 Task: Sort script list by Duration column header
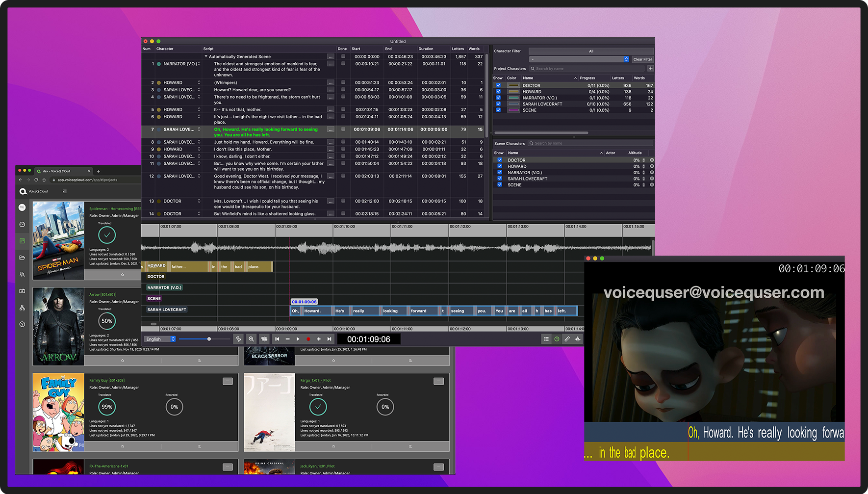click(426, 49)
